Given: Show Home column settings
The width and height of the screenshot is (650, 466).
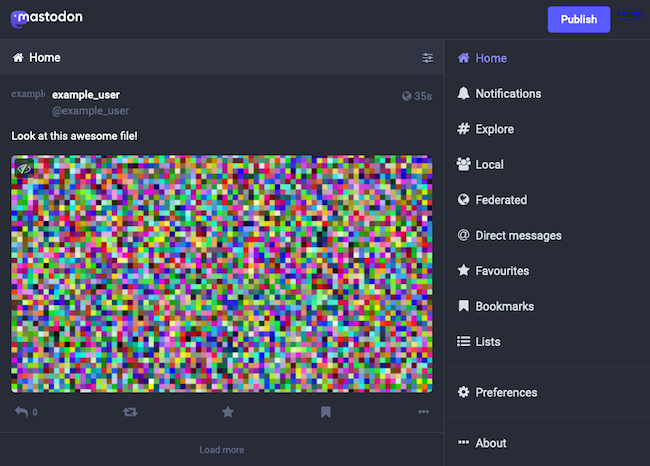Looking at the screenshot, I should (428, 58).
